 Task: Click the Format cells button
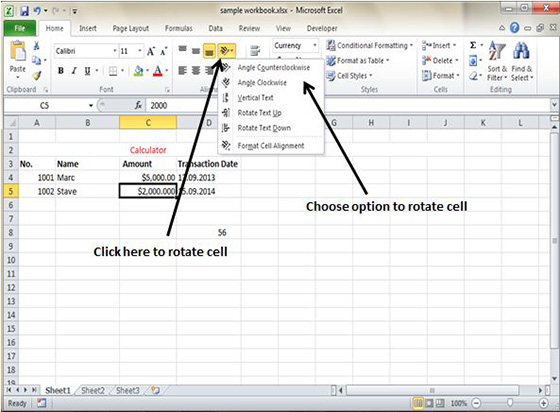pos(440,75)
